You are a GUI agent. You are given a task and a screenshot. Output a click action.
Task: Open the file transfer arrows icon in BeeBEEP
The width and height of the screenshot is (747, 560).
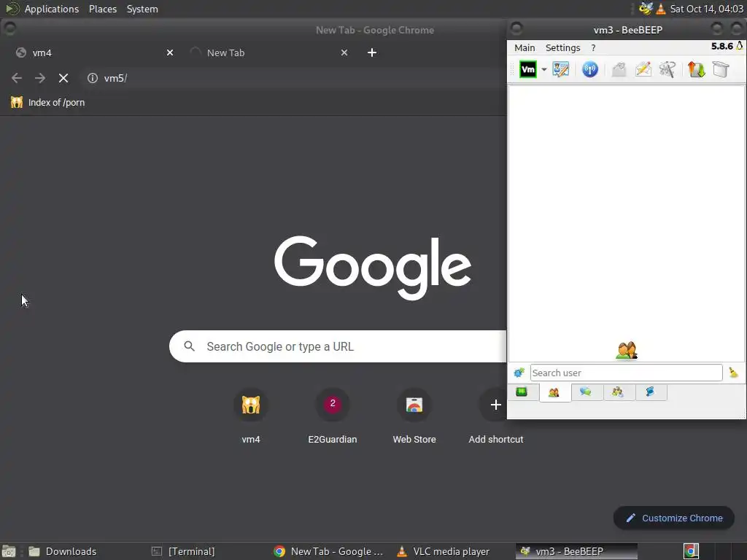(x=696, y=69)
